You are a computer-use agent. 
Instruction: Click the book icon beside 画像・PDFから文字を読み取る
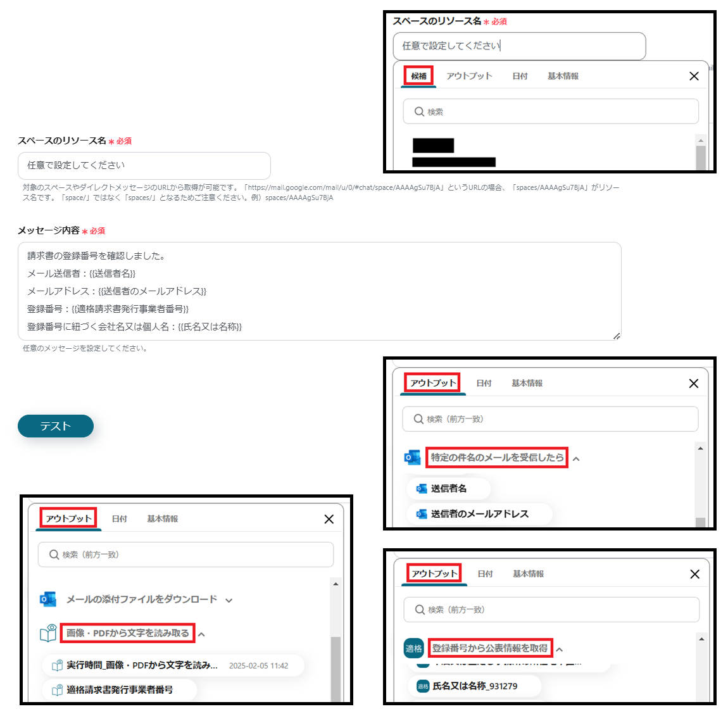(48, 633)
